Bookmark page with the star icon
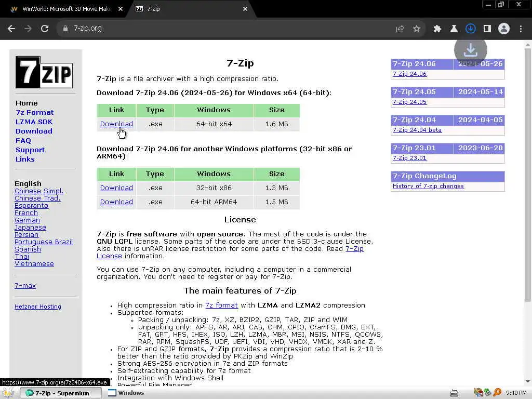The image size is (532, 399). click(417, 29)
